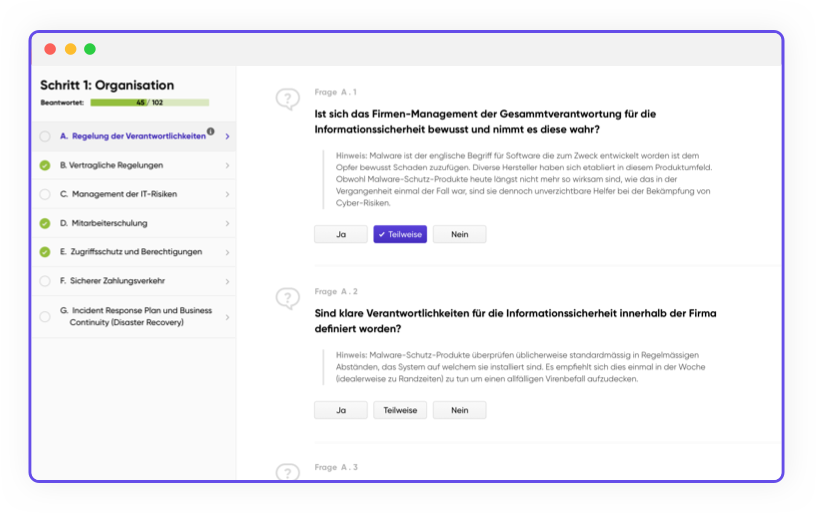Open section A. Regelung der Verantwortlichkeiten

coord(134,136)
